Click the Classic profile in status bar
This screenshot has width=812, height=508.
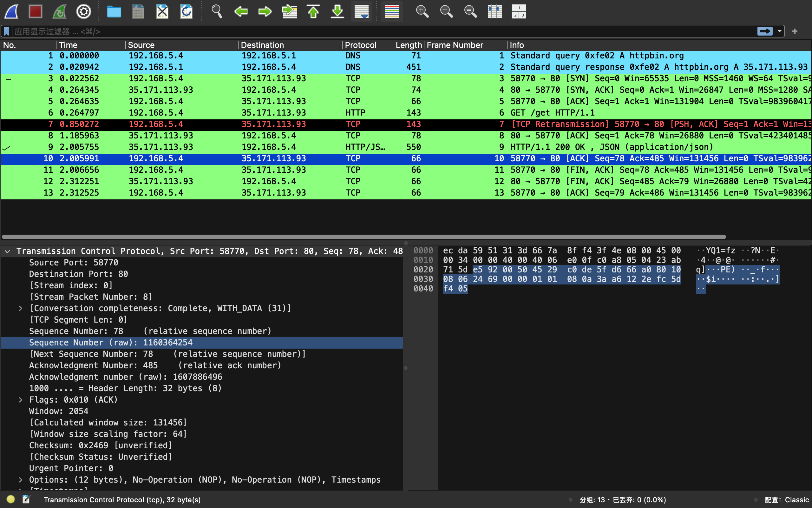787,500
